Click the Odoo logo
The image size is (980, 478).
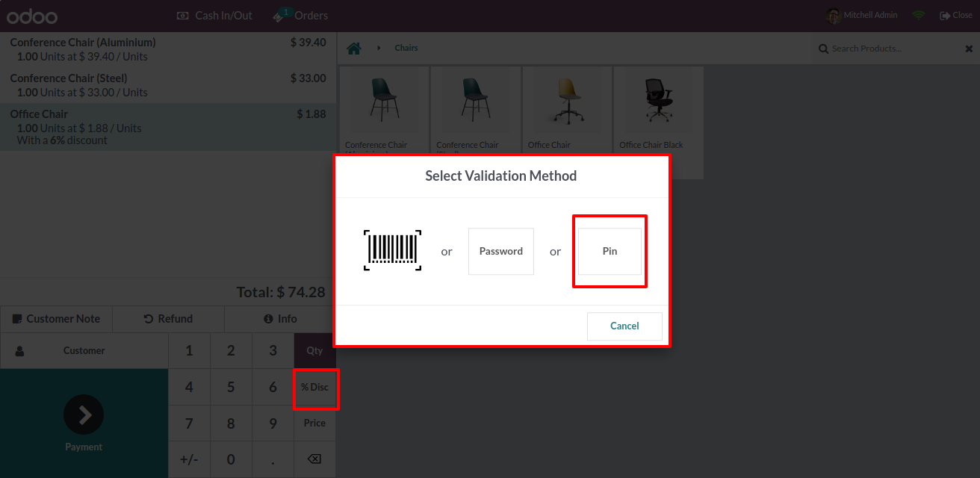(x=32, y=16)
